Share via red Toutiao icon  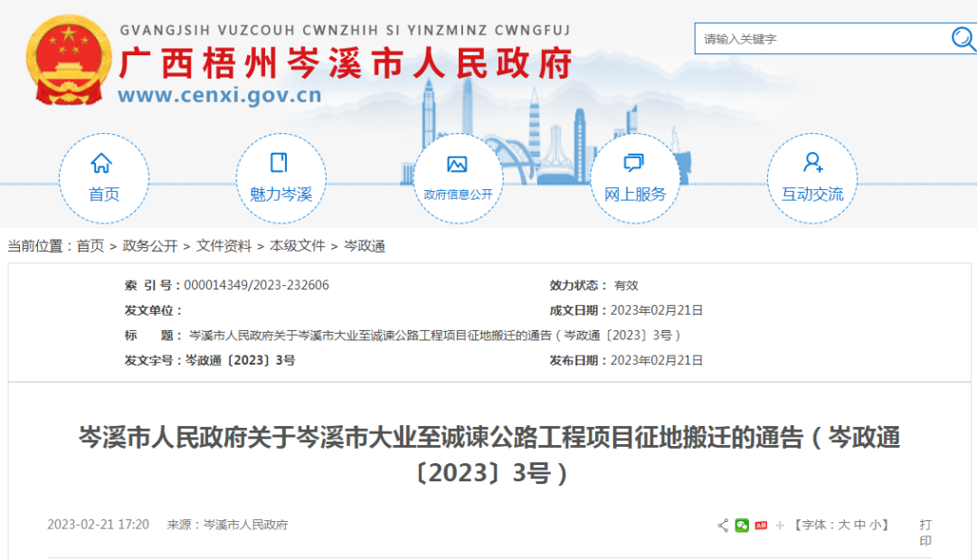coord(761,525)
